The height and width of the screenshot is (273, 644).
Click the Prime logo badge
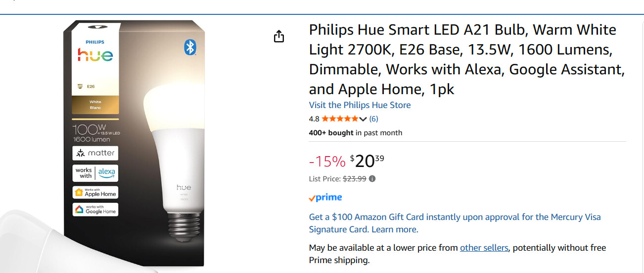325,198
